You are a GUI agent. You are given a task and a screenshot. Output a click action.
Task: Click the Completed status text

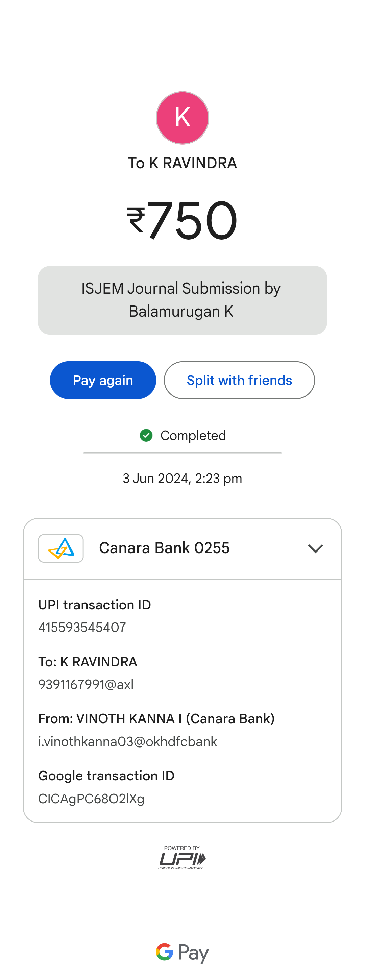click(x=193, y=435)
